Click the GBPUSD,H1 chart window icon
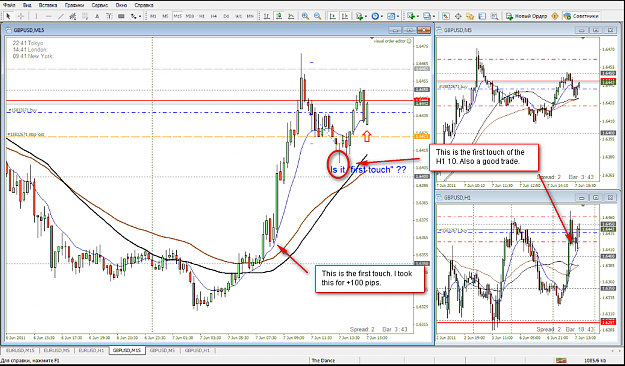625x366 pixels. point(439,197)
